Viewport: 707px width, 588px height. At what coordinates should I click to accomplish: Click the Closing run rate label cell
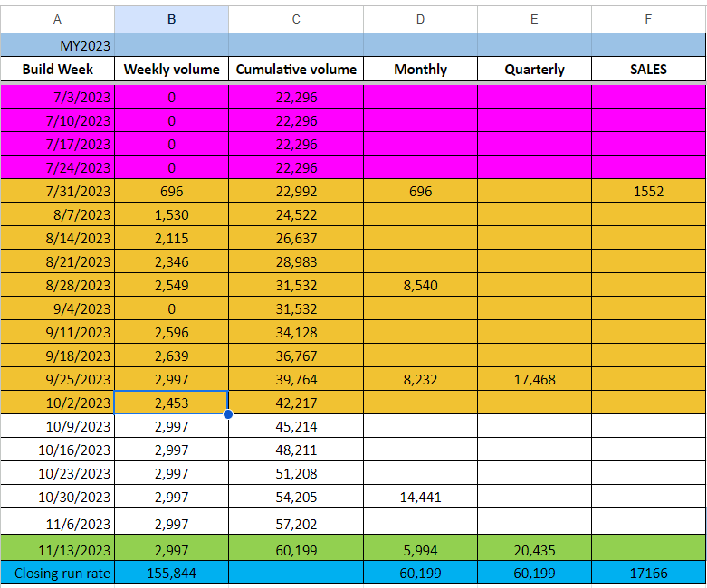(x=58, y=574)
